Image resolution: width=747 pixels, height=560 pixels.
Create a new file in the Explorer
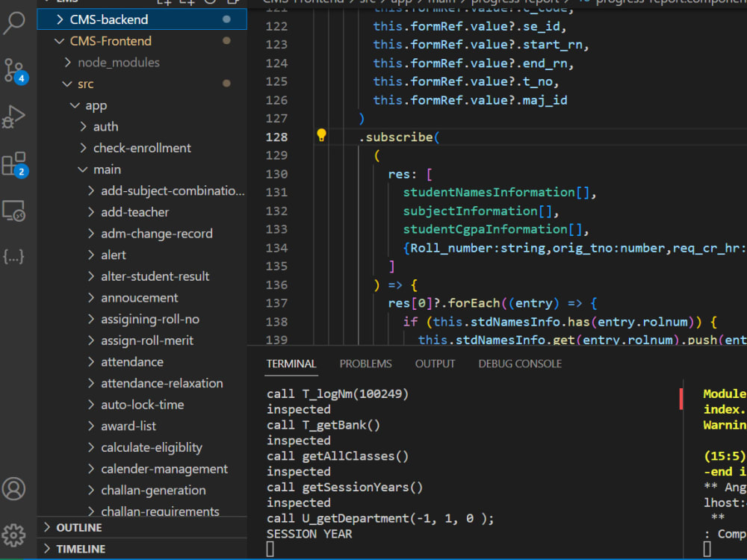(164, 4)
